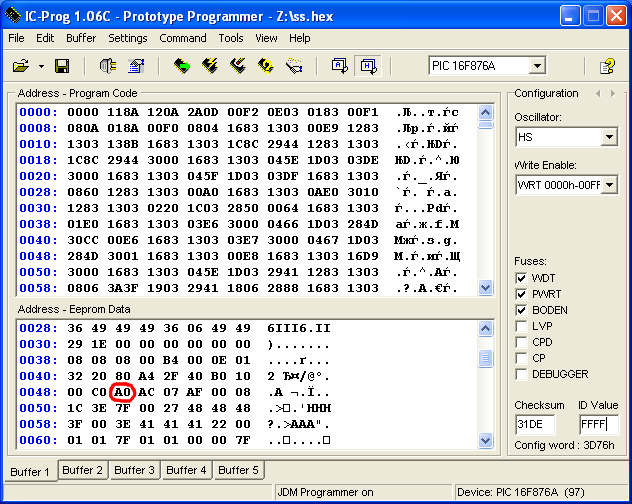The width and height of the screenshot is (632, 504).
Task: Click the Eeprom Data scroll down arrow
Action: point(485,440)
